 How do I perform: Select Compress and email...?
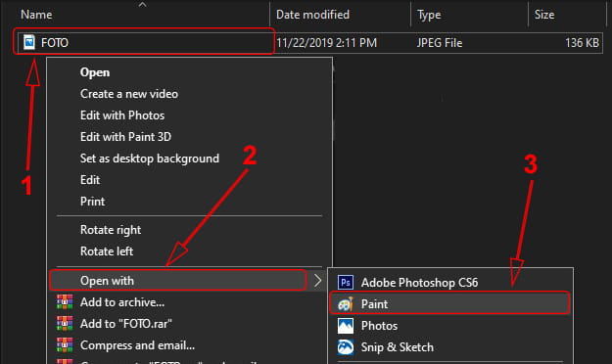click(137, 345)
